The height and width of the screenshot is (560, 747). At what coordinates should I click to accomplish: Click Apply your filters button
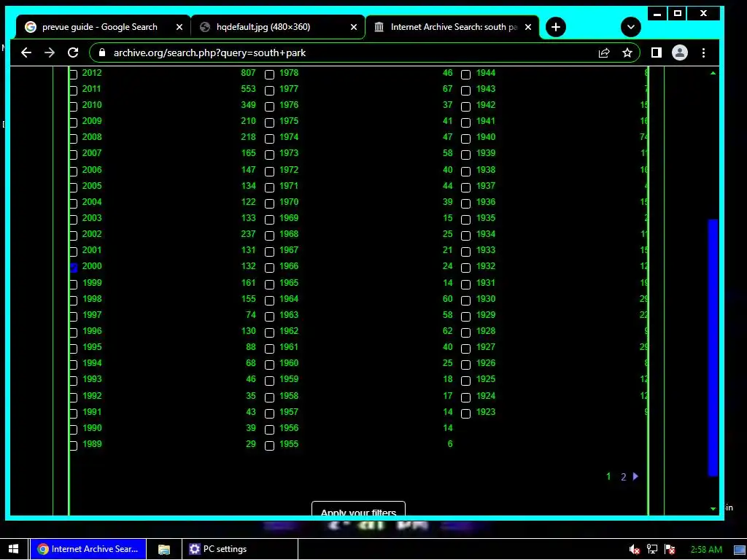[x=358, y=508]
